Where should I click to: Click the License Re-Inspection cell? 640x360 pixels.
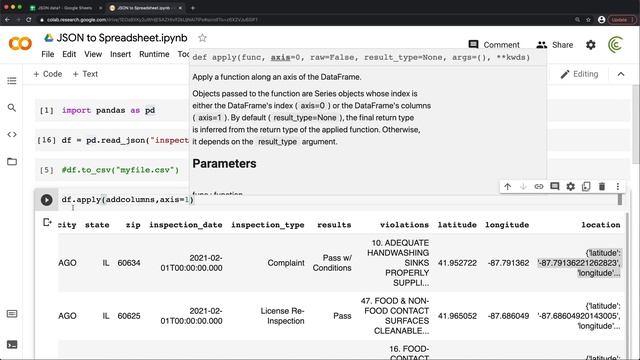coord(282,316)
